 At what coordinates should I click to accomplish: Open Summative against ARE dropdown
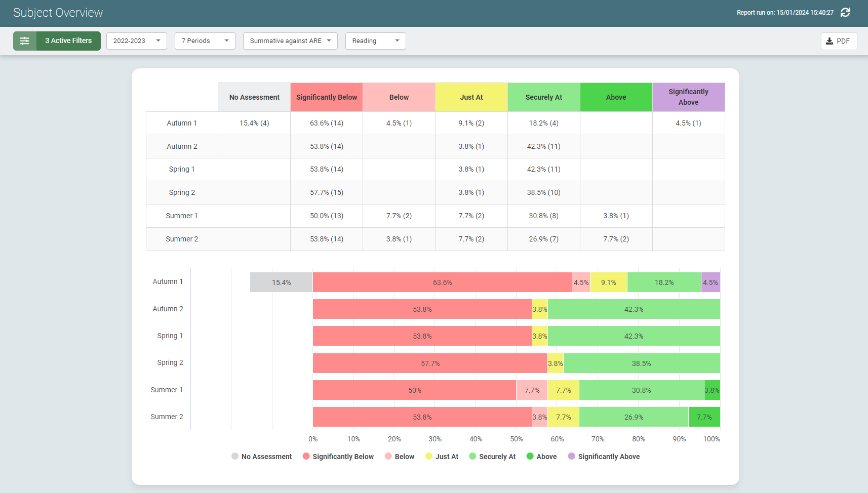(x=290, y=41)
